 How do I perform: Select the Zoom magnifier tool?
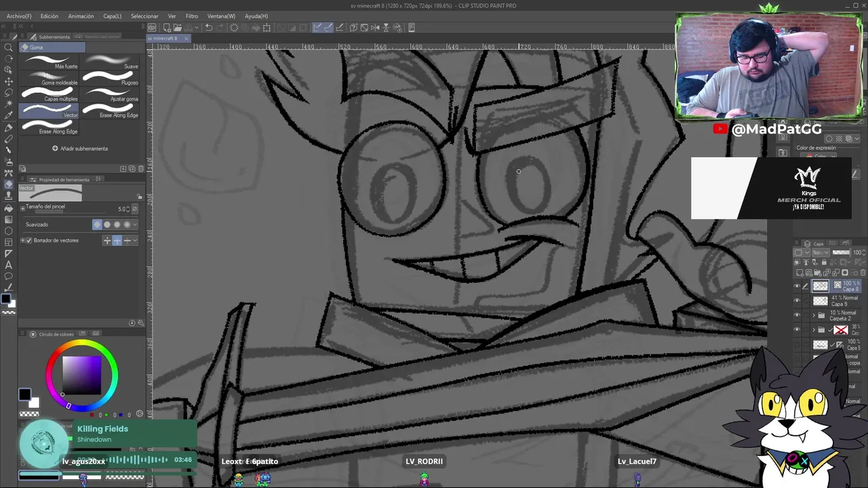pos(9,48)
